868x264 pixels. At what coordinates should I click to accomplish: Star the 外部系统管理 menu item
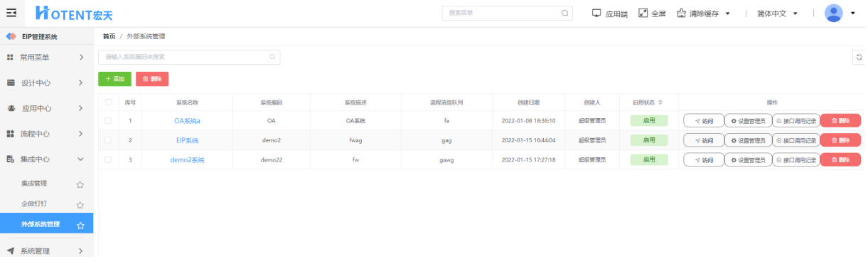(x=80, y=225)
